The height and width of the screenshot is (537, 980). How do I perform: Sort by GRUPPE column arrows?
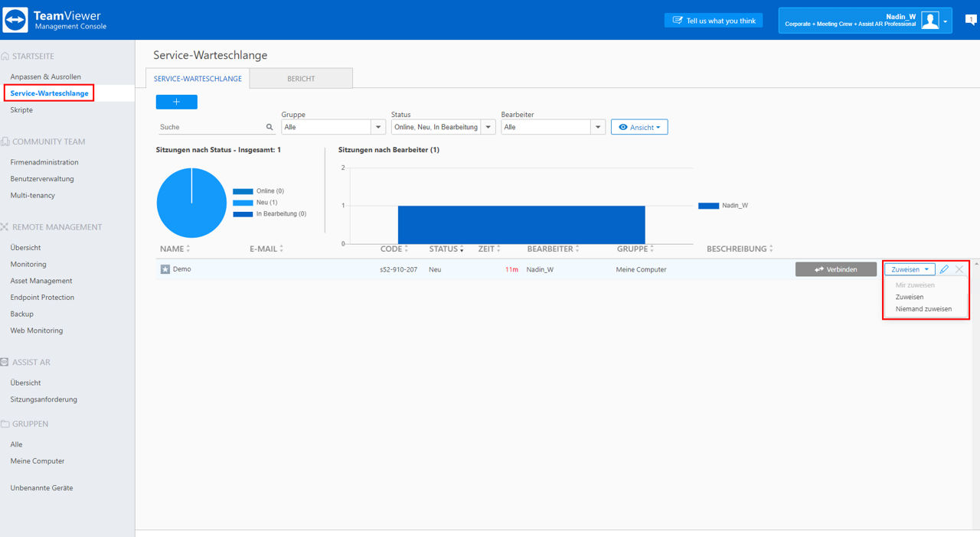[652, 249]
